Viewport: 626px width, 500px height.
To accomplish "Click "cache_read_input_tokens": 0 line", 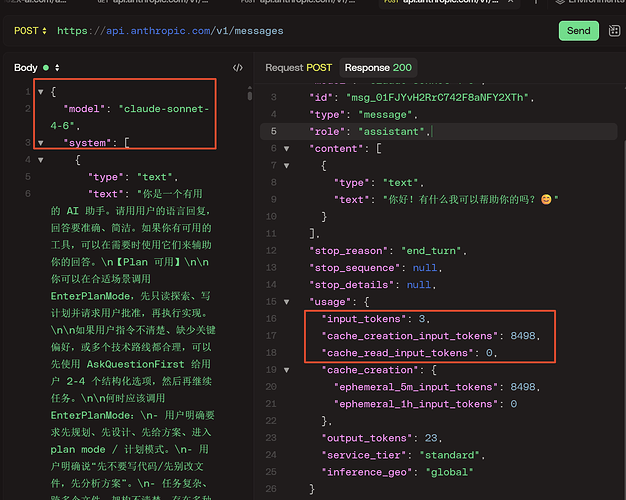I will click(x=409, y=353).
